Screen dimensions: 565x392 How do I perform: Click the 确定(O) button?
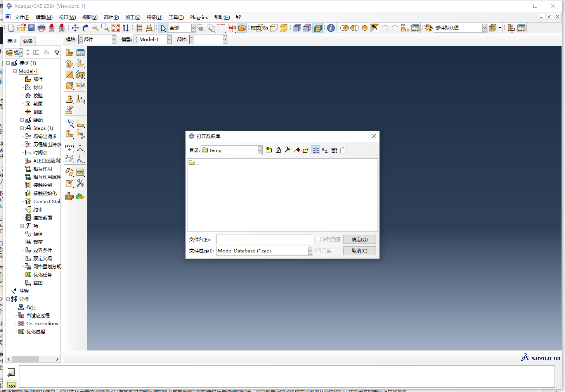click(x=359, y=239)
